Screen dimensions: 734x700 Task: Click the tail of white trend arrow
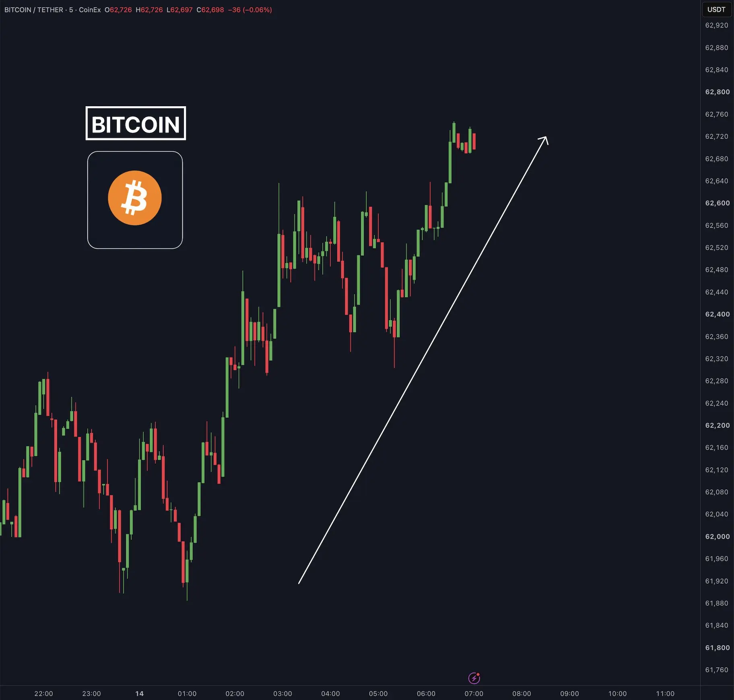pos(299,583)
